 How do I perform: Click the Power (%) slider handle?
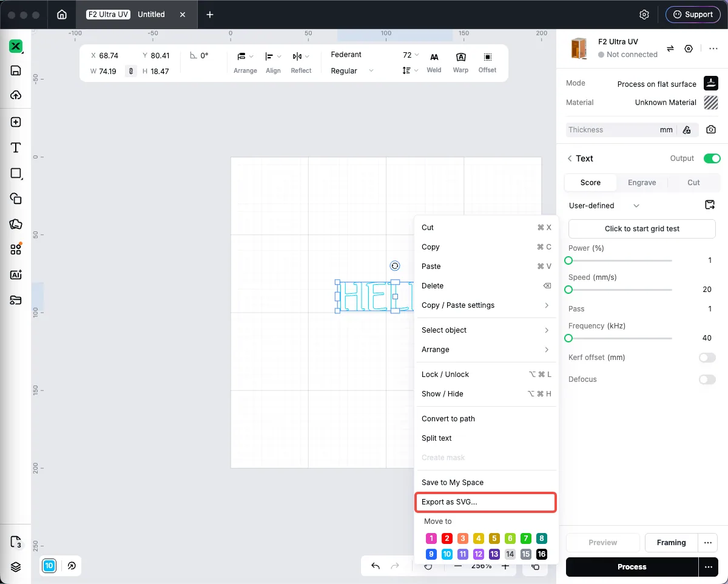coord(568,260)
